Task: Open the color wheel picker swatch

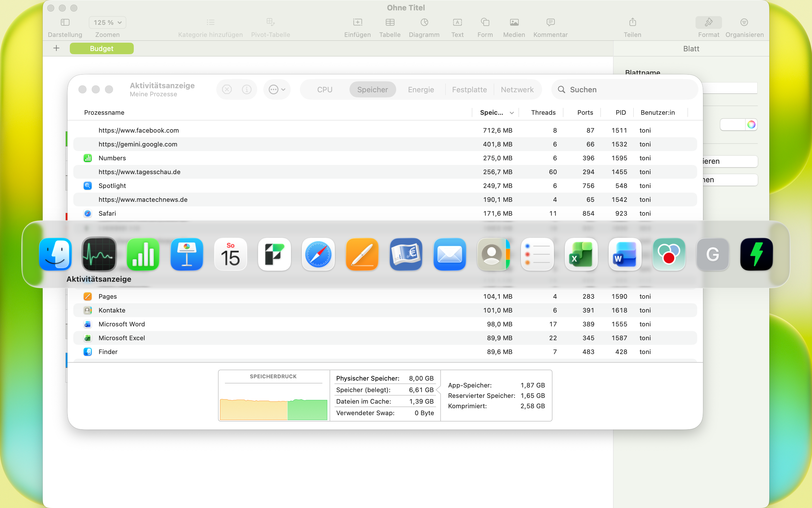Action: click(x=751, y=125)
